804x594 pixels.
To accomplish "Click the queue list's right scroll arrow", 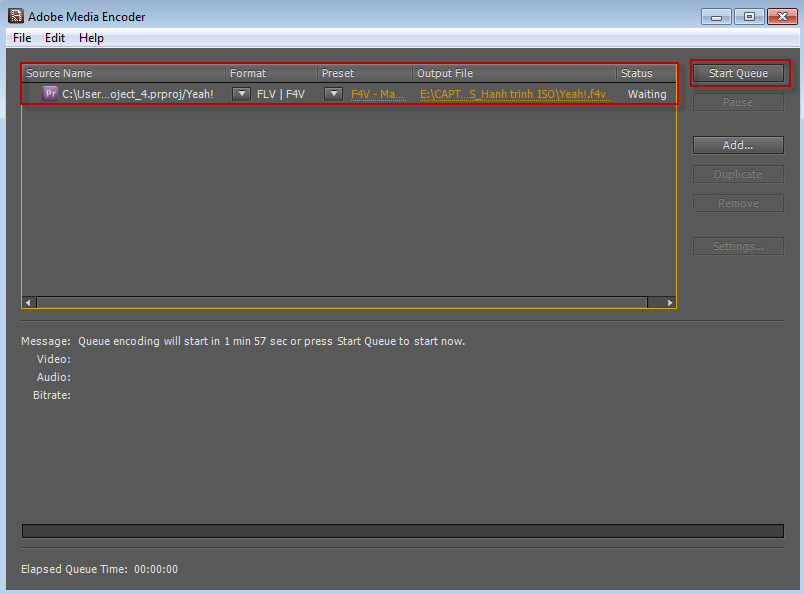I will (669, 303).
